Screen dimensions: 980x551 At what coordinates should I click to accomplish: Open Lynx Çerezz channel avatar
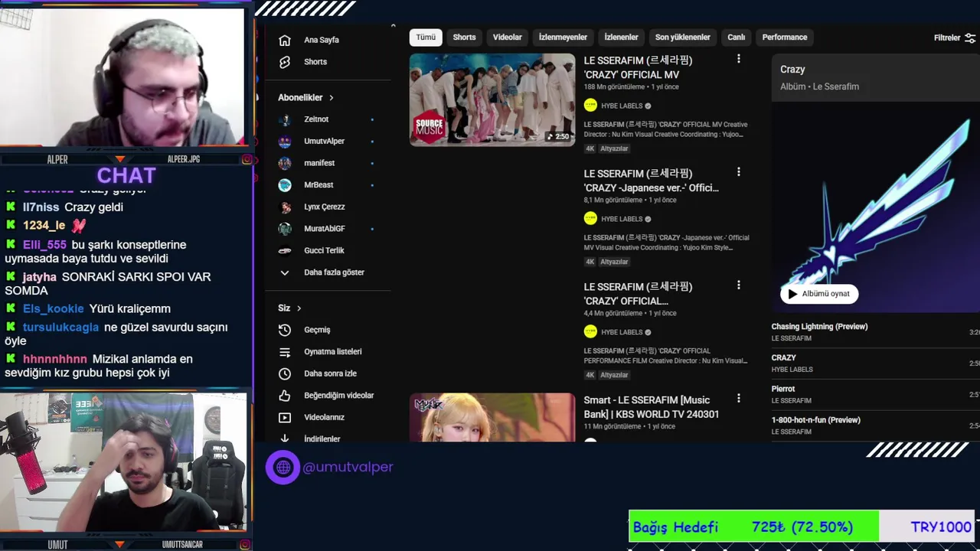pyautogui.click(x=285, y=207)
